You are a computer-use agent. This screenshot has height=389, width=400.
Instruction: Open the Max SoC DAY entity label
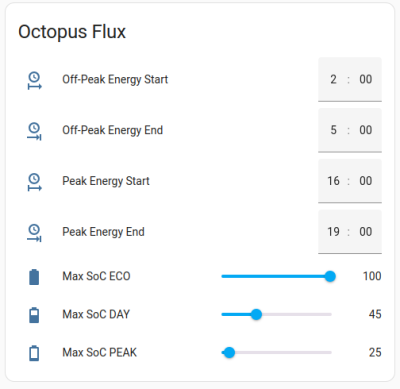pos(96,314)
